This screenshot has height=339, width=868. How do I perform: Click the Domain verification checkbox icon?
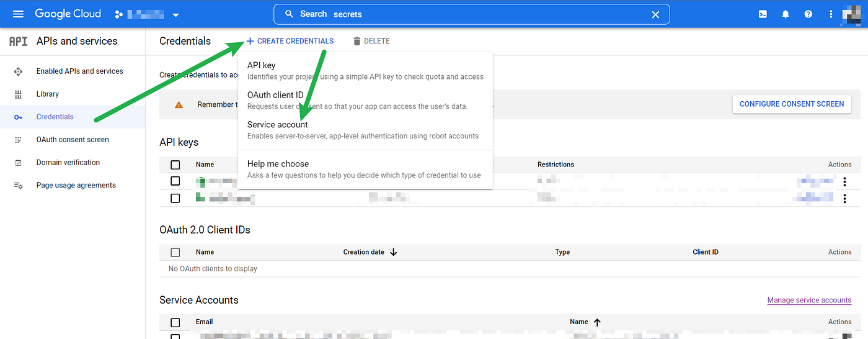(18, 163)
